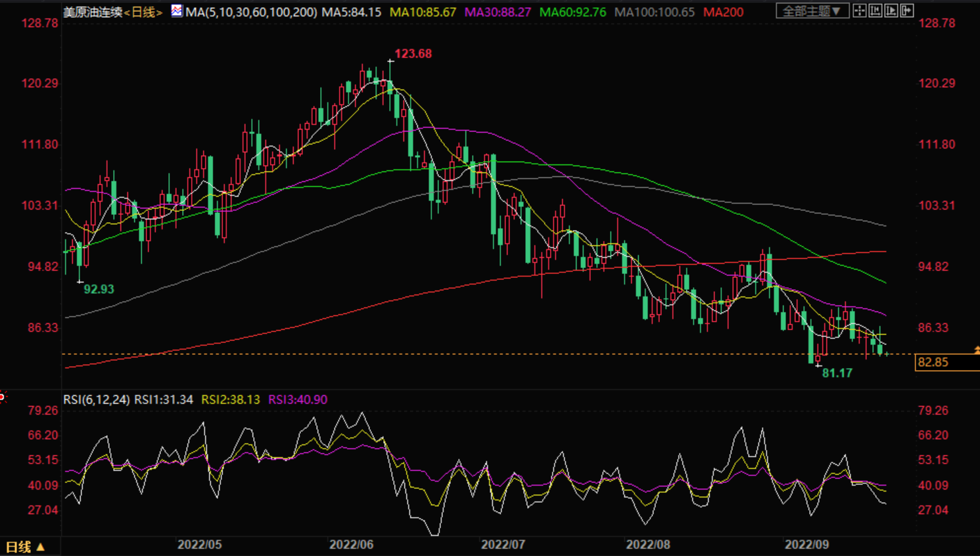This screenshot has width=980, height=556.
Task: Select the MA(5,10,30,60,100,200) indicator label
Action: click(x=251, y=12)
